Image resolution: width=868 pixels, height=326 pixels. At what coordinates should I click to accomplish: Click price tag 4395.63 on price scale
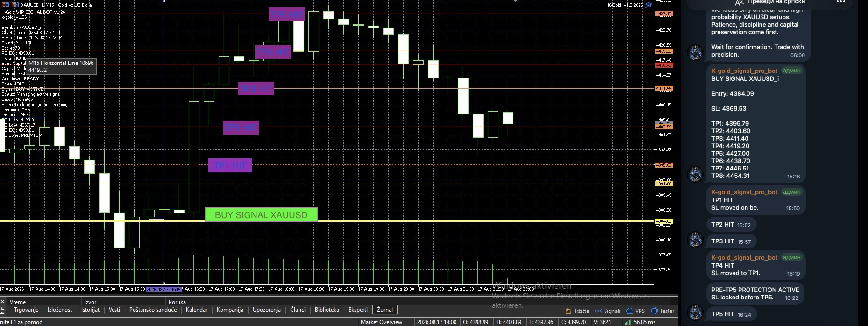pos(664,165)
